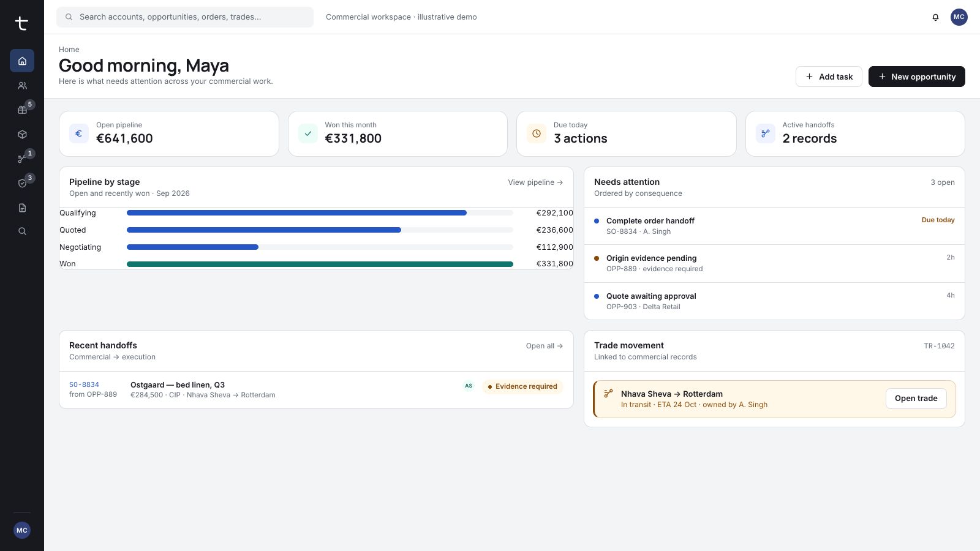Open the notifications bell

[x=935, y=17]
